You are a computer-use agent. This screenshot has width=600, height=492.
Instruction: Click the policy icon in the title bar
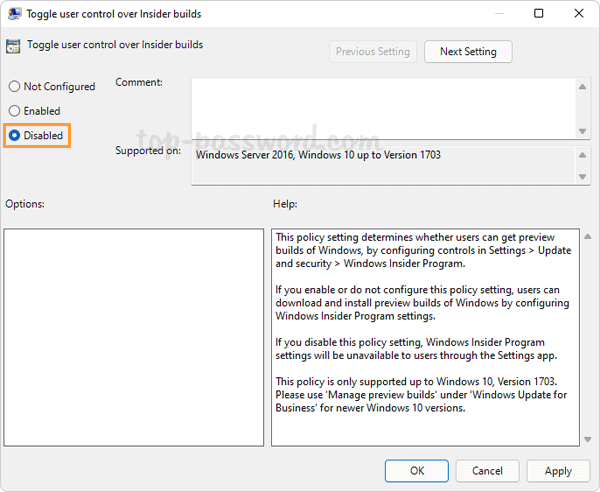pyautogui.click(x=14, y=14)
